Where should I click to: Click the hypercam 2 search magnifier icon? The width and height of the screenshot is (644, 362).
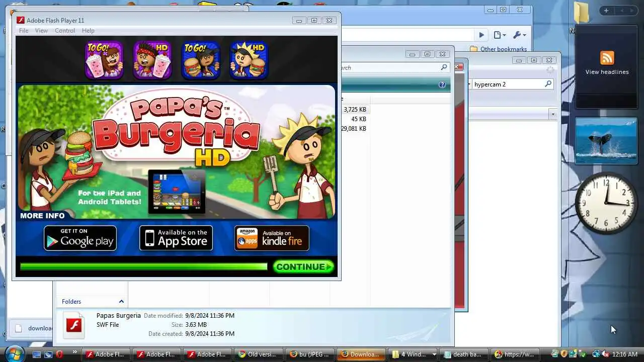click(x=548, y=84)
